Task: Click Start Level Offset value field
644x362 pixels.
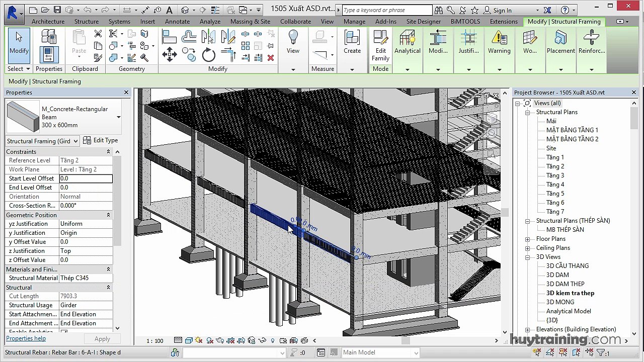Action: pyautogui.click(x=86, y=178)
